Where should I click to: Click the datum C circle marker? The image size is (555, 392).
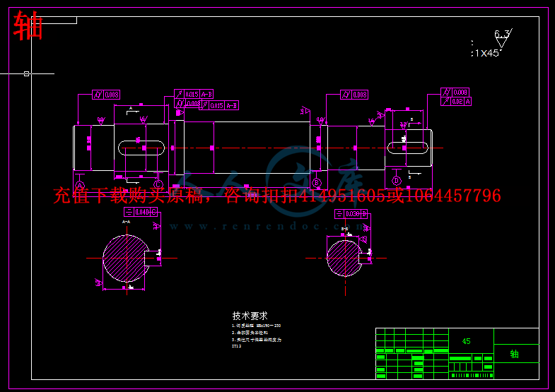point(158,184)
